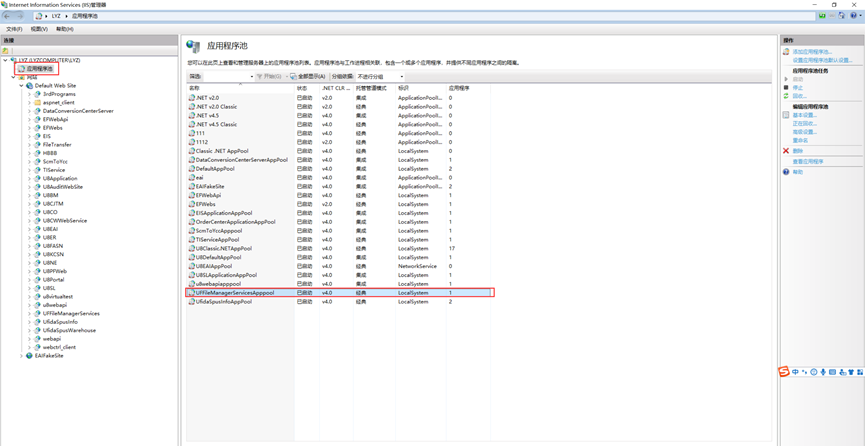Click the server icon of the LYZ node
865x446 pixels.
(x=14, y=60)
